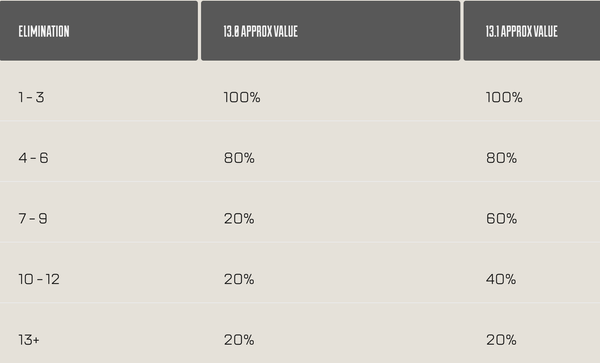Click the 60% value cell

pos(501,218)
